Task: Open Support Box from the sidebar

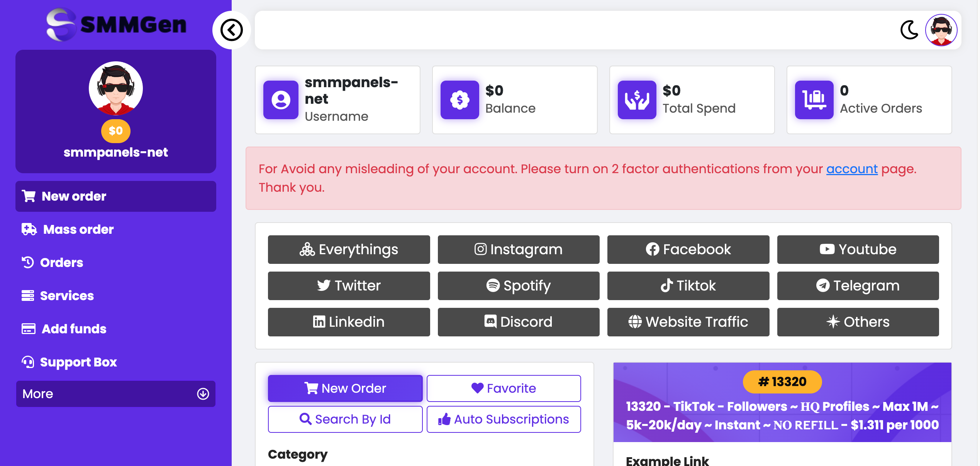Action: click(70, 362)
